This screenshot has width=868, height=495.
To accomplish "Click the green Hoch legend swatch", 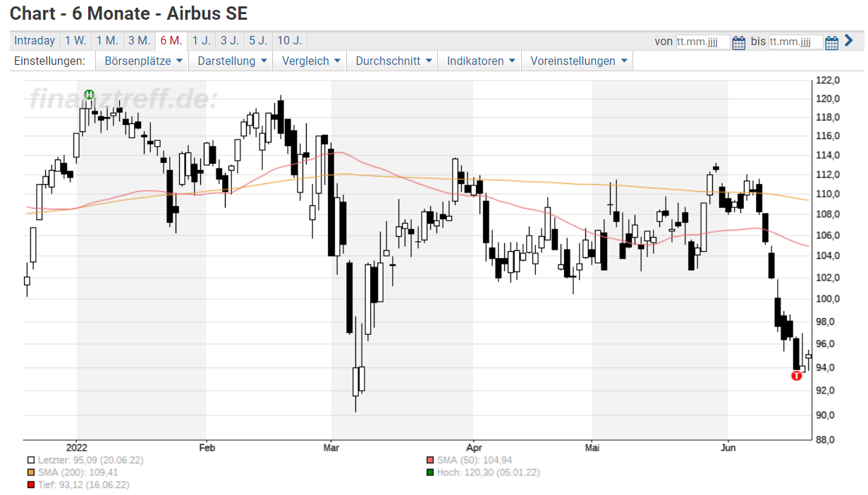I will [430, 472].
